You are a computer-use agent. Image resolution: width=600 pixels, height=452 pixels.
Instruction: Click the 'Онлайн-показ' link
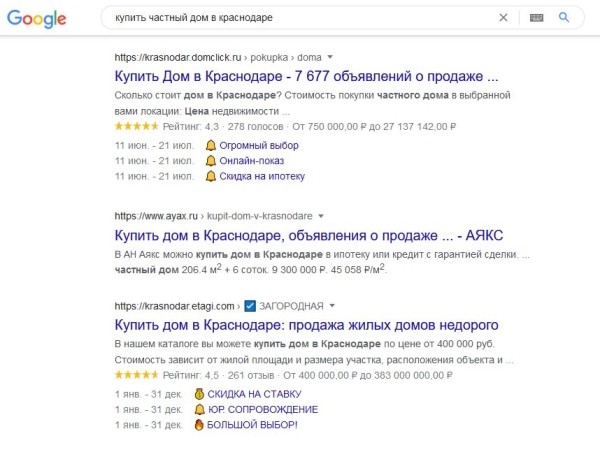click(251, 161)
